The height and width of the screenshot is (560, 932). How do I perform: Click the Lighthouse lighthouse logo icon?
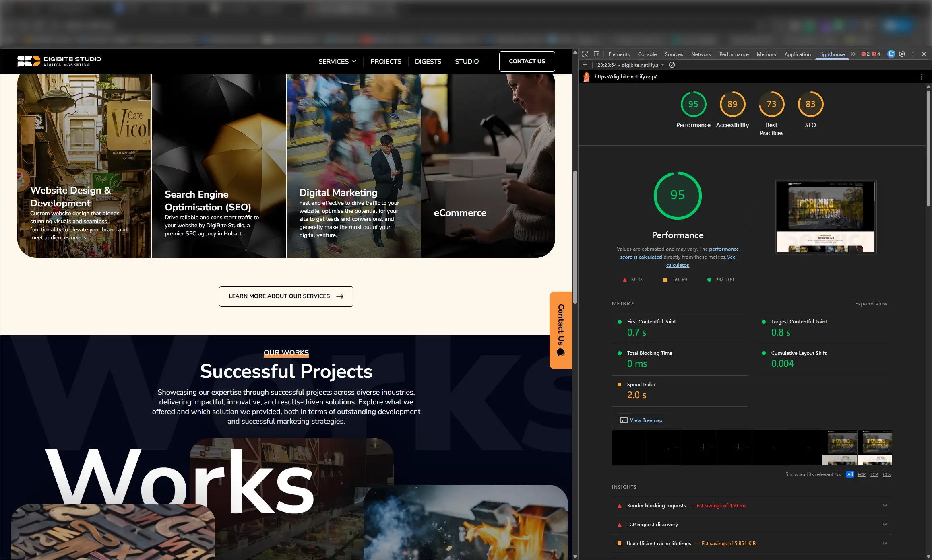click(587, 77)
